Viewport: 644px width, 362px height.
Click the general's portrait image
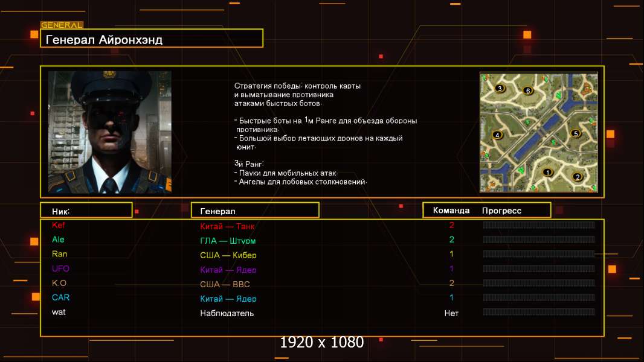tap(110, 132)
